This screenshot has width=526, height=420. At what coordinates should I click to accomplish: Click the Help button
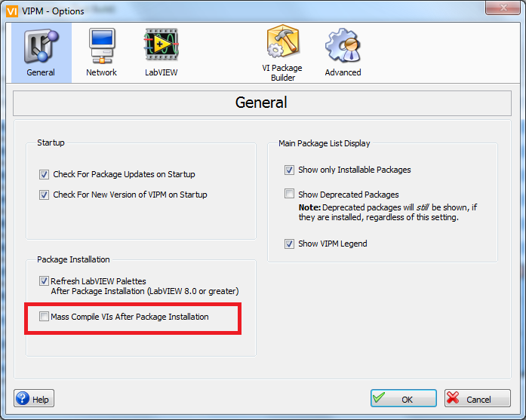coord(34,398)
